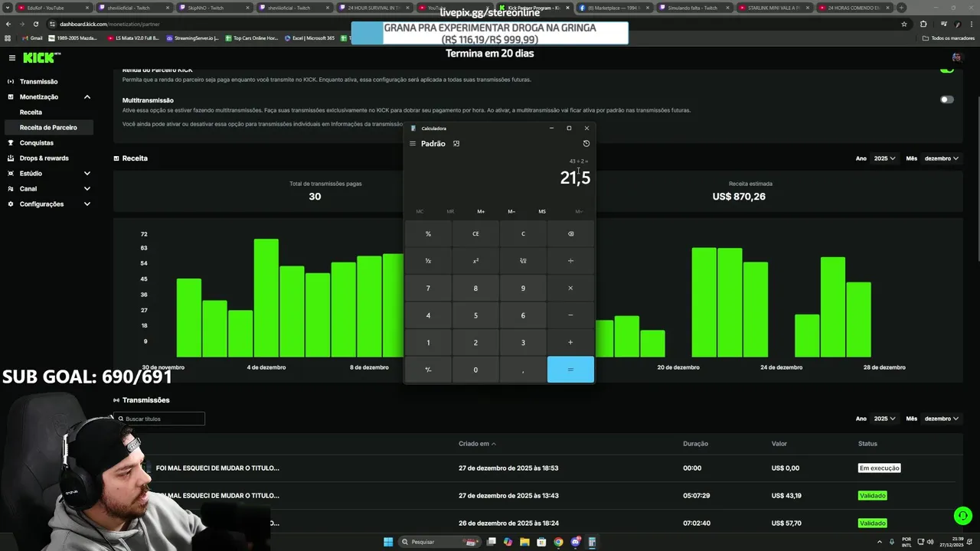
Task: Click the MS memory store button
Action: 542,211
